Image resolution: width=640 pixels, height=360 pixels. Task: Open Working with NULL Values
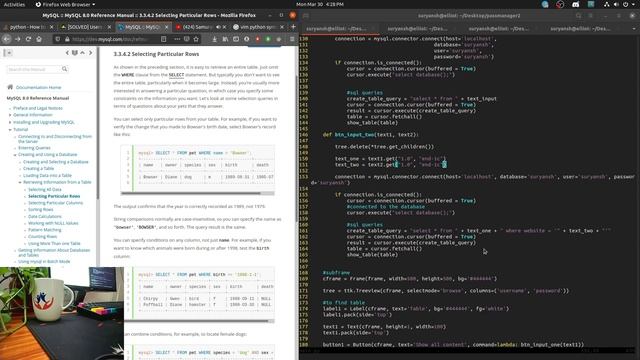pos(53,223)
